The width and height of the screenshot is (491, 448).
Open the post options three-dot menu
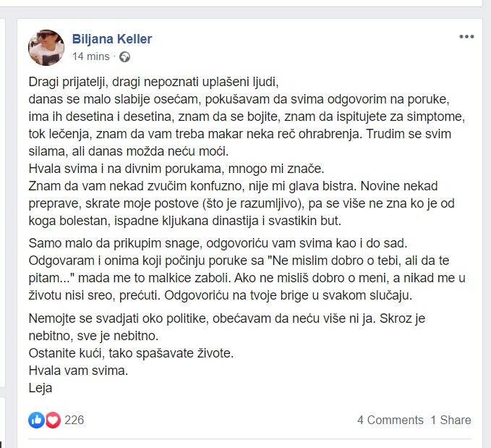click(x=465, y=37)
